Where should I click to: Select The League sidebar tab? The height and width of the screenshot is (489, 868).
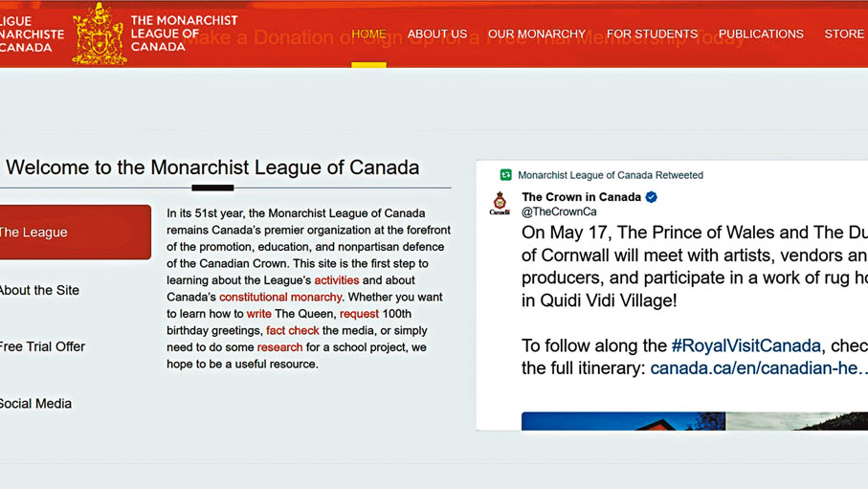pos(75,232)
